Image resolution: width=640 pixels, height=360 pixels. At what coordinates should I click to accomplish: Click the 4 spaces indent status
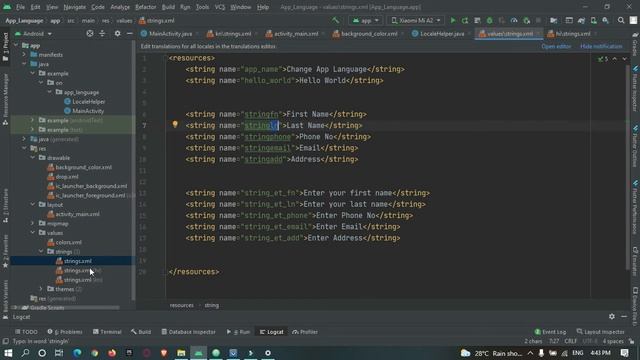tap(613, 341)
